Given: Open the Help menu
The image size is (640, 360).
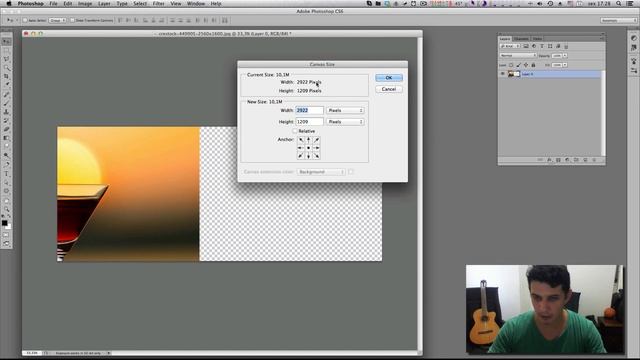Looking at the screenshot, I should [216, 3].
